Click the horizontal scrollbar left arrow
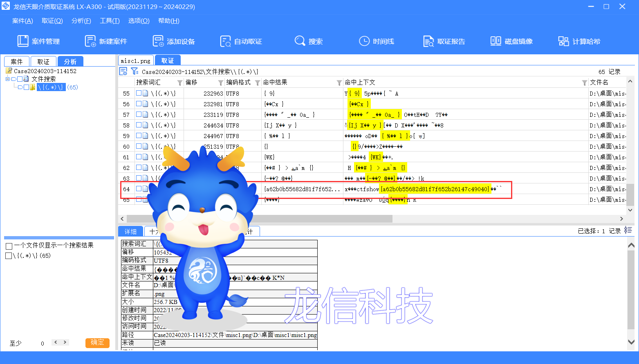Screen dimensions: 639x364 (x=121, y=219)
